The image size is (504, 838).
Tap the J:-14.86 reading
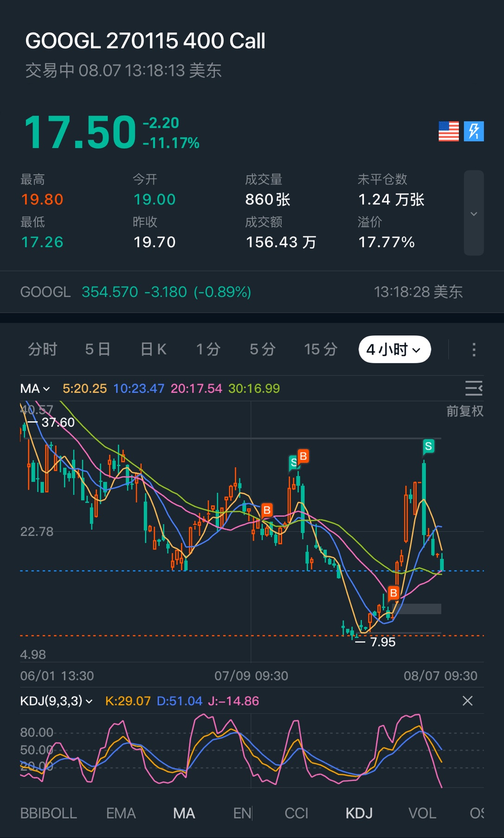pos(233,701)
